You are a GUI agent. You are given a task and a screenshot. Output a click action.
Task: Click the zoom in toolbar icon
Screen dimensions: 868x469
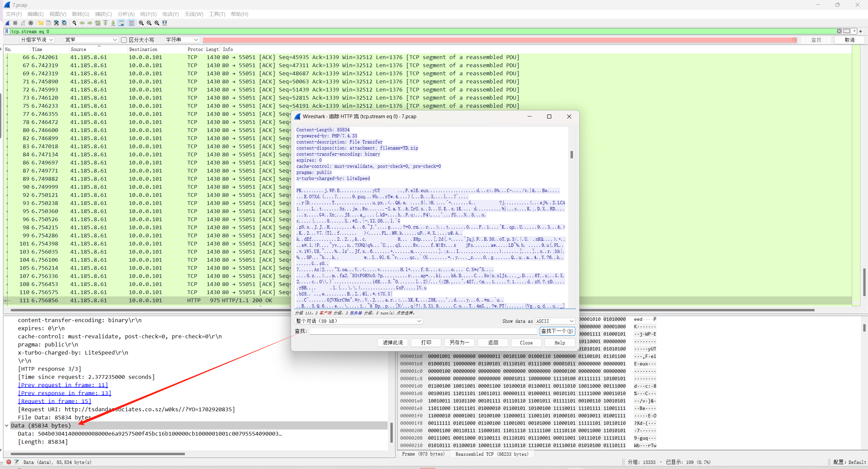(141, 23)
